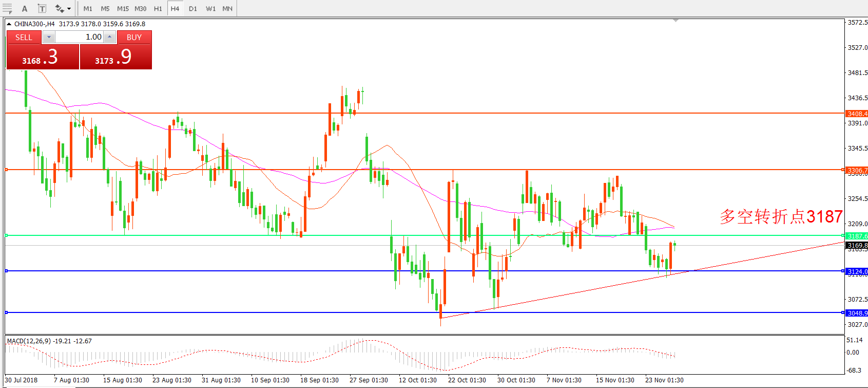Open the Arrows tool dropdown arrow
Image resolution: width=868 pixels, height=388 pixels.
click(69, 8)
